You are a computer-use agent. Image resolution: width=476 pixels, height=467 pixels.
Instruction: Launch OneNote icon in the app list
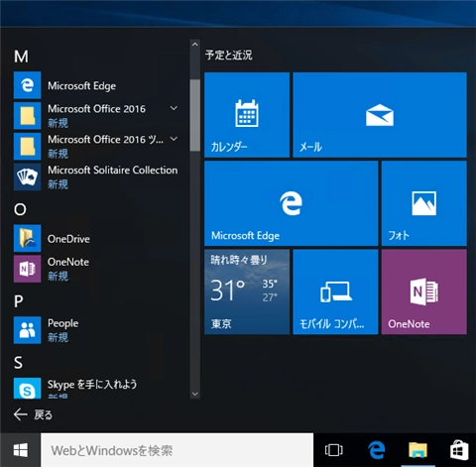click(27, 269)
